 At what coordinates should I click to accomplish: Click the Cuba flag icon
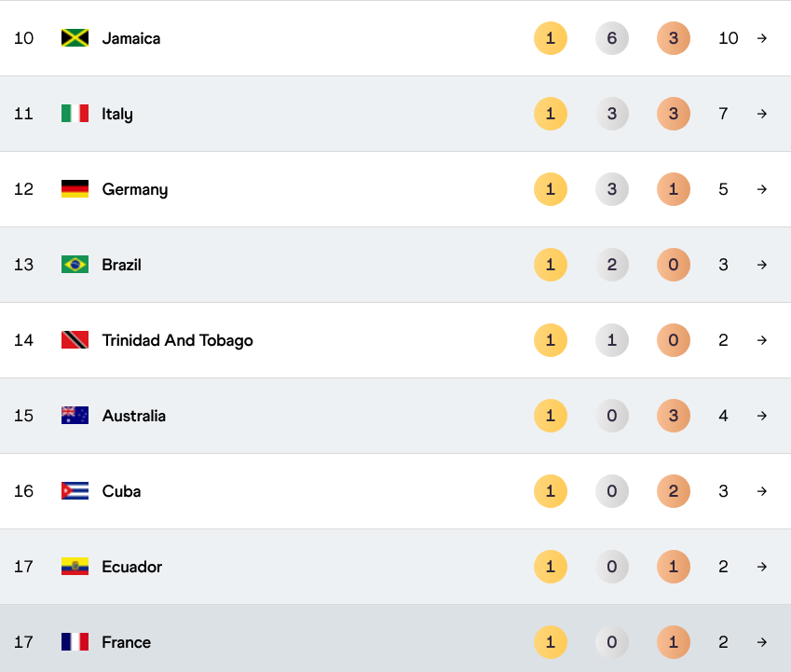(75, 491)
